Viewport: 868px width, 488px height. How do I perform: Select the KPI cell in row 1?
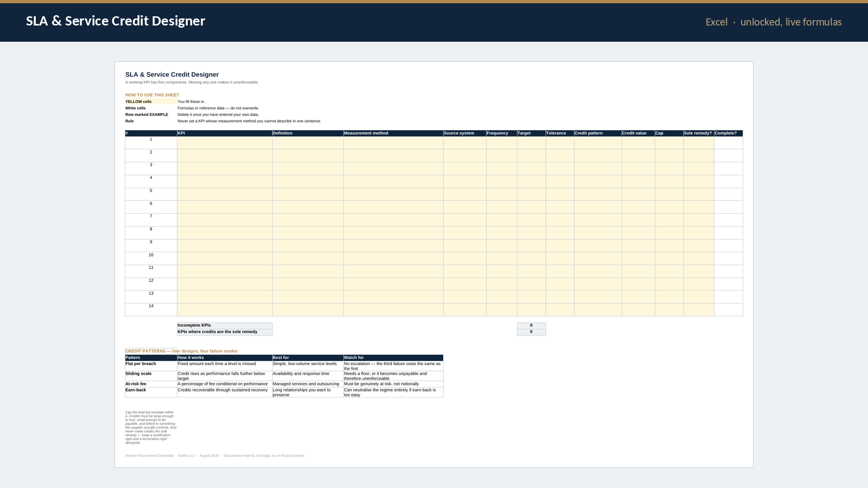click(225, 143)
